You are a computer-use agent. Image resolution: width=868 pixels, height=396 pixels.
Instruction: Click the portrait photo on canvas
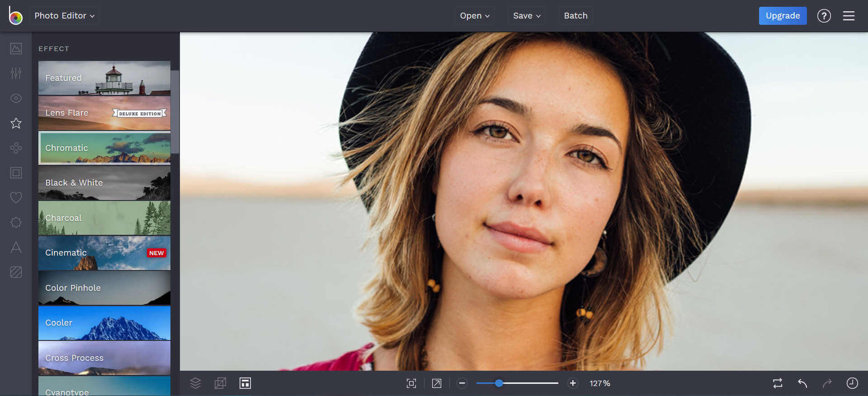[x=524, y=201]
